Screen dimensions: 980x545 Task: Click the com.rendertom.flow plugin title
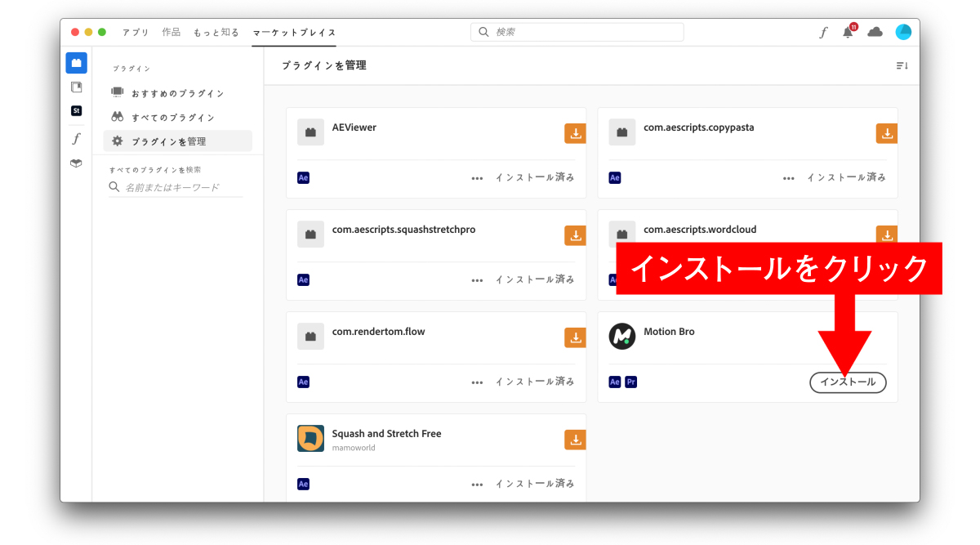click(x=378, y=332)
